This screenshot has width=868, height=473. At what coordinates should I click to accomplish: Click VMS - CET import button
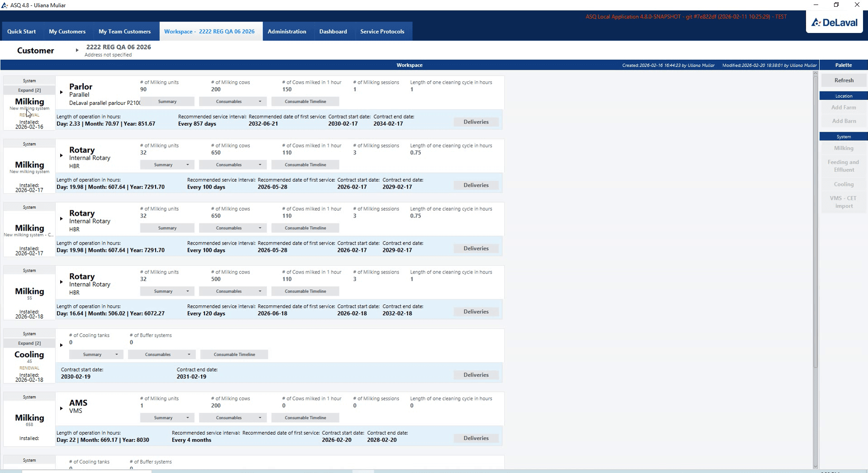click(x=844, y=202)
